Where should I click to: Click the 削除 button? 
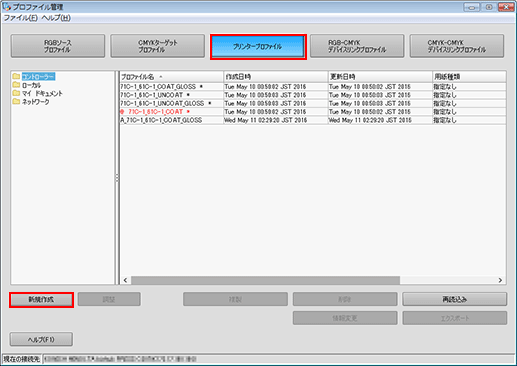coord(345,299)
